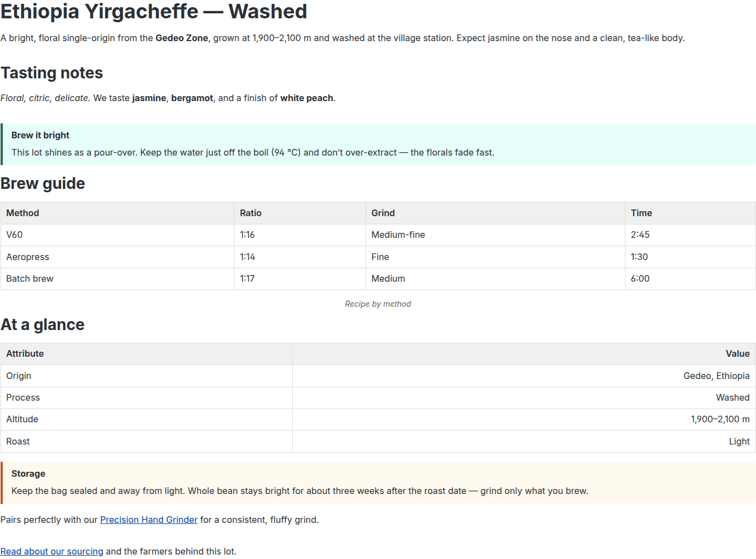Click the 'Brew it bright' callout title
The height and width of the screenshot is (559, 756).
[x=41, y=135]
